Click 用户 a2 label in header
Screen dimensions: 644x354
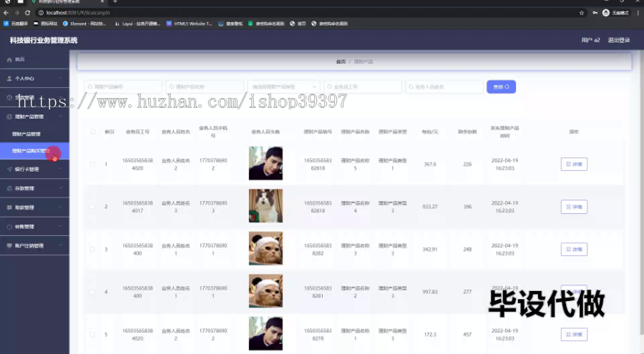[590, 40]
